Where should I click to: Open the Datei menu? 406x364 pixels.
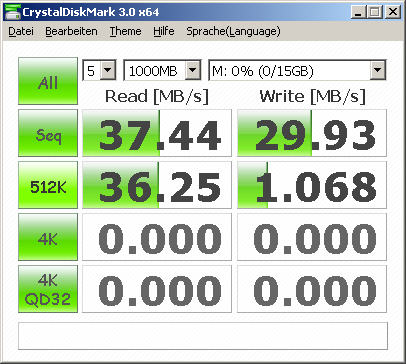pyautogui.click(x=21, y=31)
